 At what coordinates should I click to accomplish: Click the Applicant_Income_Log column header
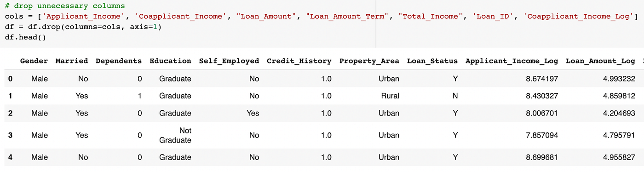point(512,61)
